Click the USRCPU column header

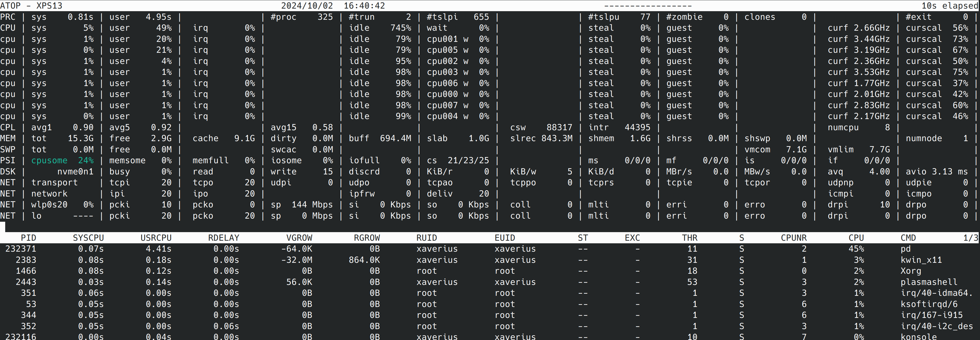pos(156,238)
